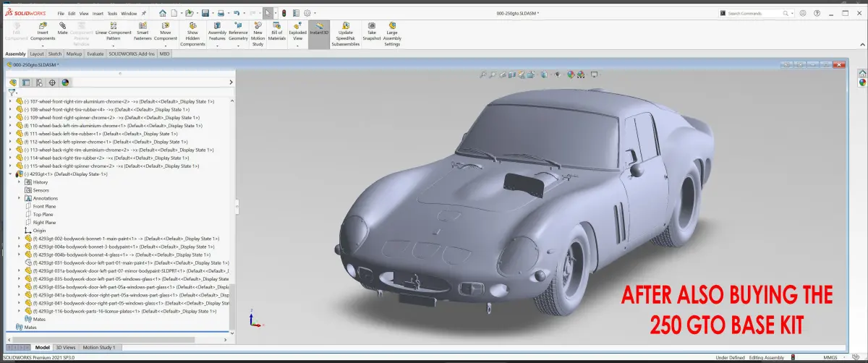Click the Open file icon
The image size is (868, 363).
click(x=189, y=13)
